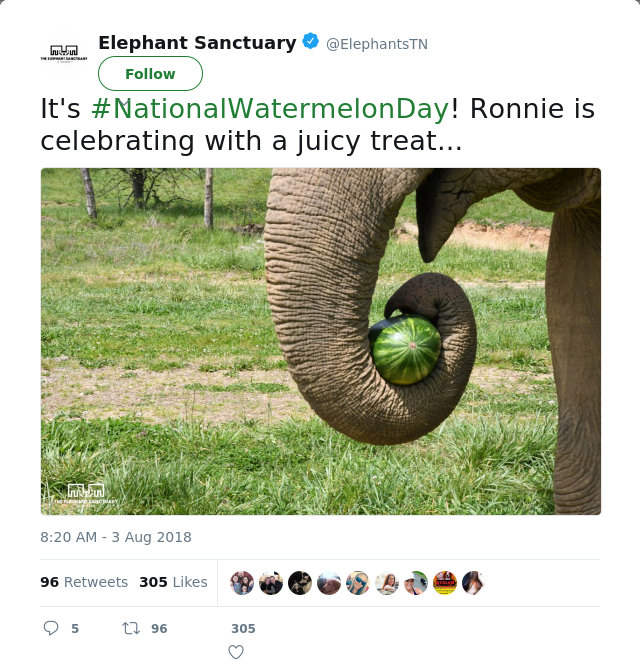Like the tweet with heart icon
Viewport: 640px width, 668px height.
pos(236,652)
